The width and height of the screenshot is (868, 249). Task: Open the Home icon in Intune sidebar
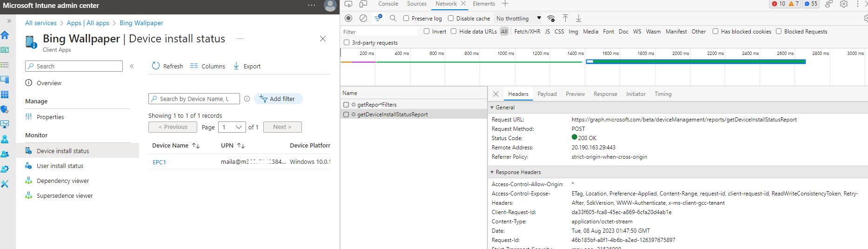(x=5, y=35)
